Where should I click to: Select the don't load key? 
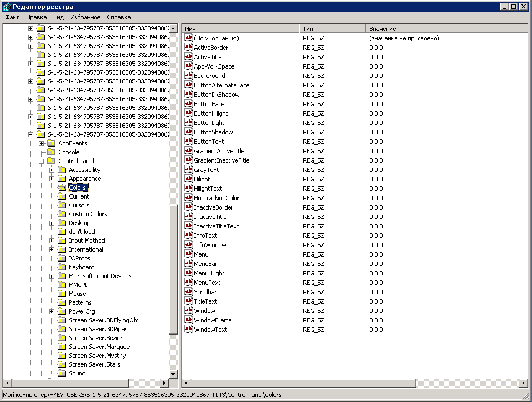[x=82, y=232]
